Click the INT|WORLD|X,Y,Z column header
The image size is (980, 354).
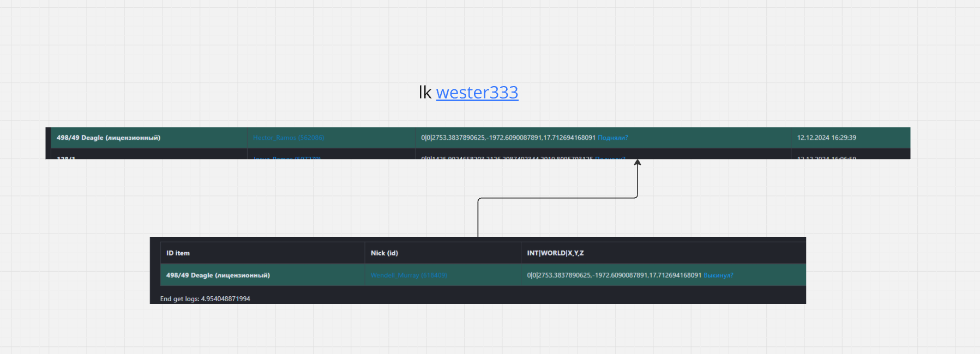[x=555, y=253]
